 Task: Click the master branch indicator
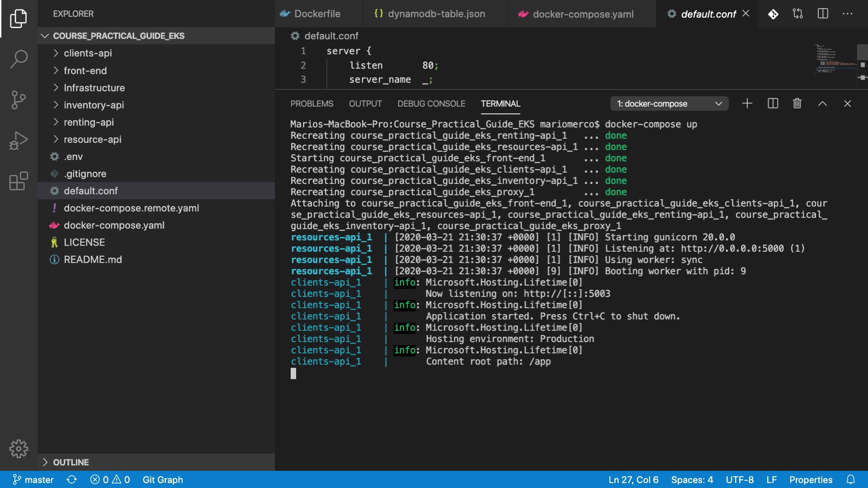pos(33,479)
